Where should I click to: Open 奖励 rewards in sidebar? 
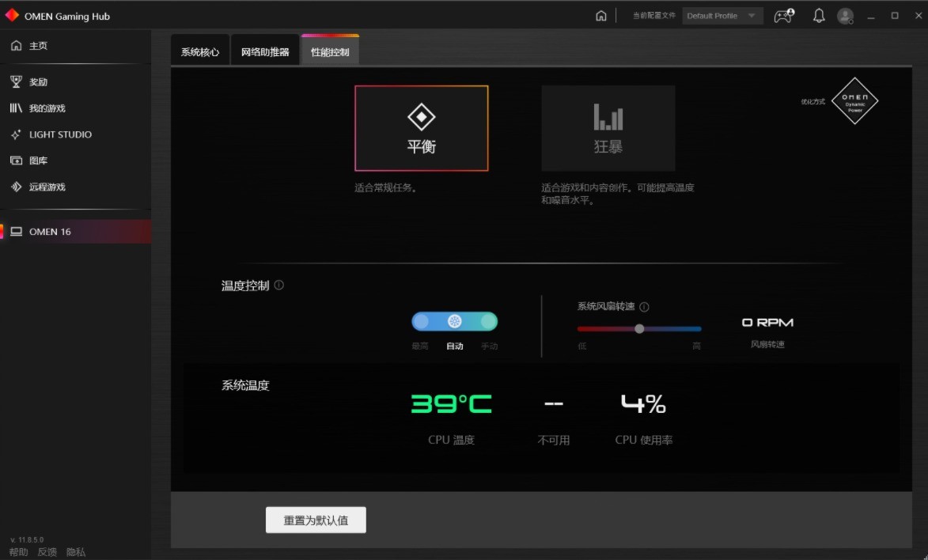click(38, 82)
